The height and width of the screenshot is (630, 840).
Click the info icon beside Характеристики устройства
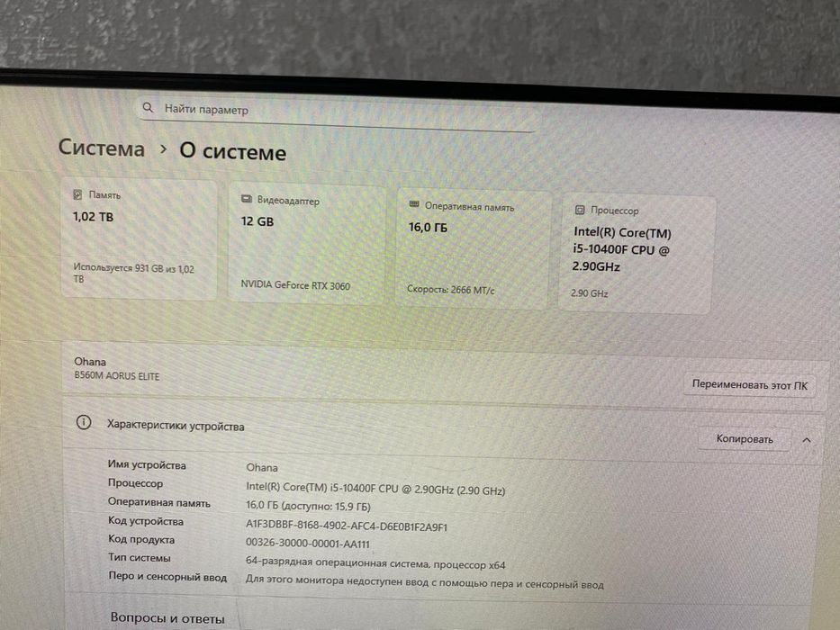[84, 422]
